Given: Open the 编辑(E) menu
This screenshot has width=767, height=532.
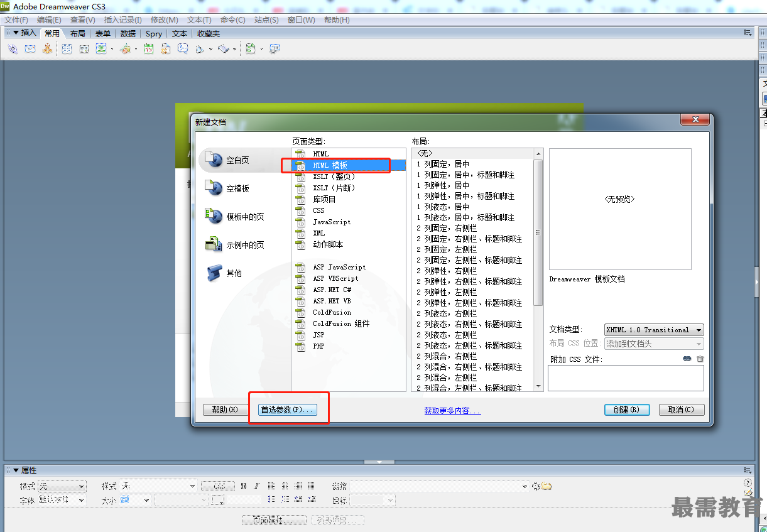Looking at the screenshot, I should coord(49,20).
